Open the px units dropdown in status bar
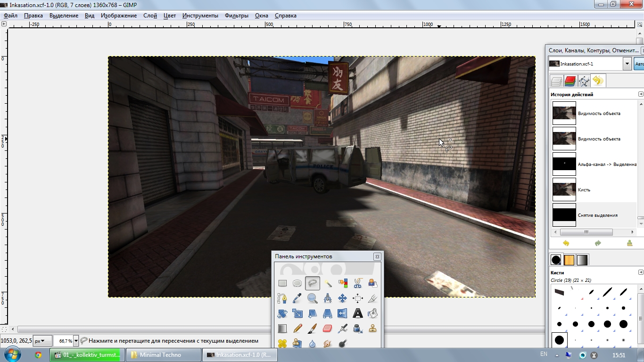The height and width of the screenshot is (362, 644). pyautogui.click(x=42, y=341)
